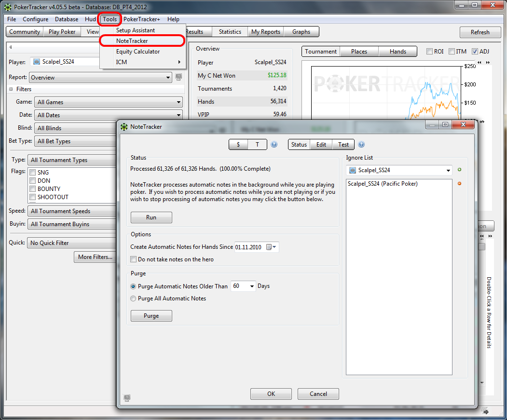This screenshot has height=420, width=507.
Task: Click the lower panel previous arrows icon
Action: (x=482, y=236)
